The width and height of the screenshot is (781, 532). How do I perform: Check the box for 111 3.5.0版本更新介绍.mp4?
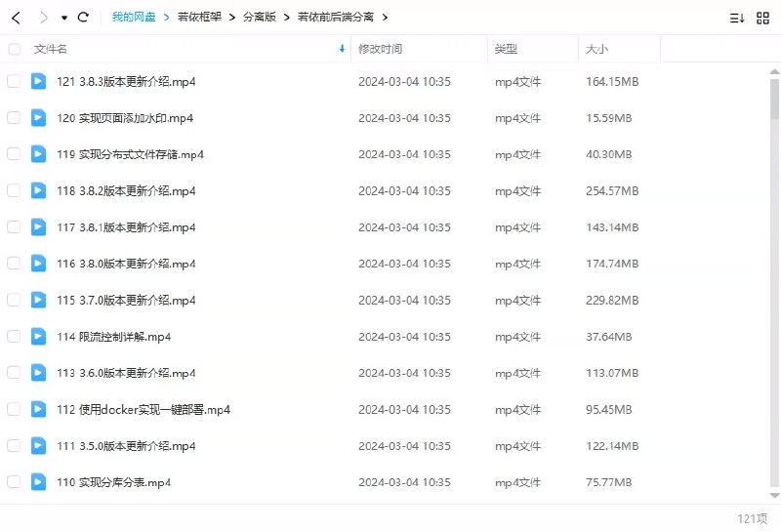tap(14, 445)
